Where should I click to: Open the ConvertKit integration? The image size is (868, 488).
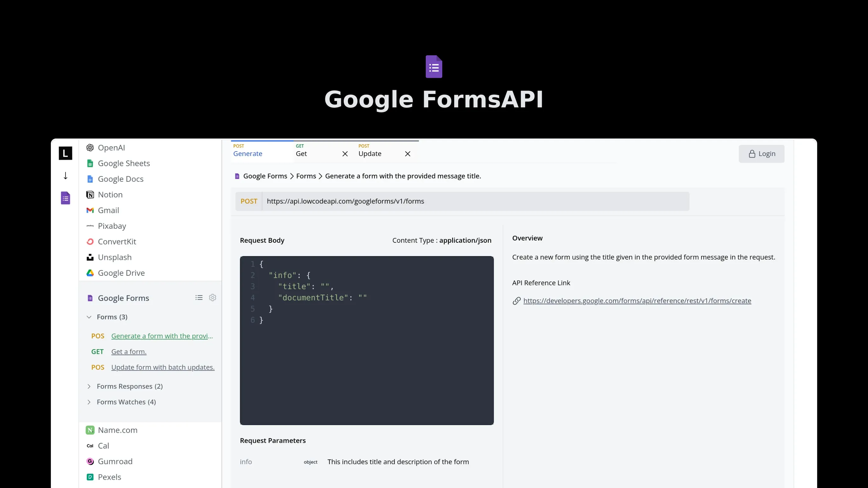90,242
